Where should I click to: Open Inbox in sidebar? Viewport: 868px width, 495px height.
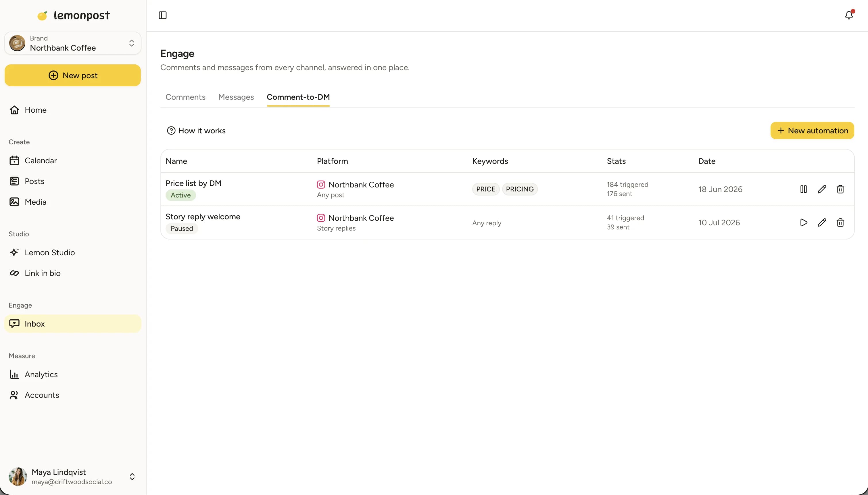point(73,324)
